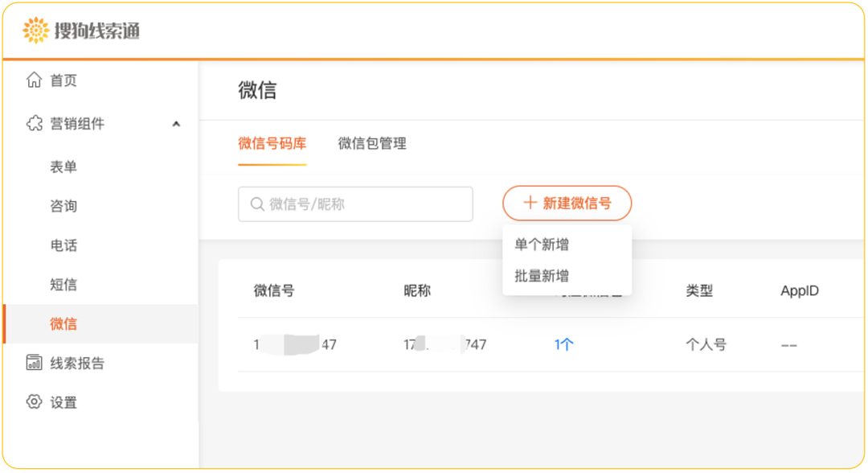The image size is (868, 473).
Task: Click the 个人号 type cell
Action: [x=706, y=345]
